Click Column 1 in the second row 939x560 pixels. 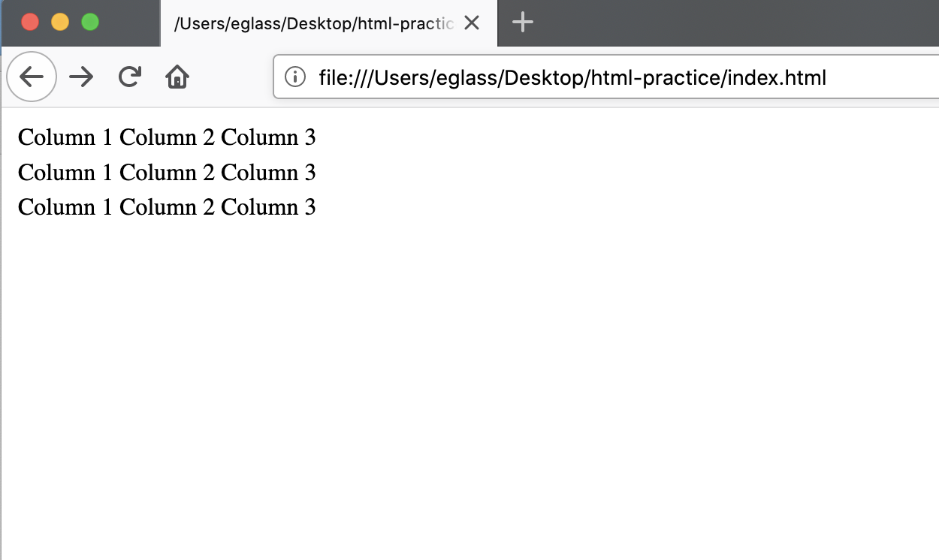click(x=65, y=173)
